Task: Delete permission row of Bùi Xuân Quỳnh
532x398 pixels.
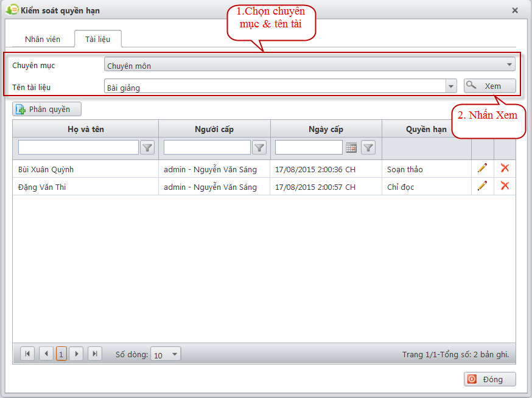Action: click(505, 168)
